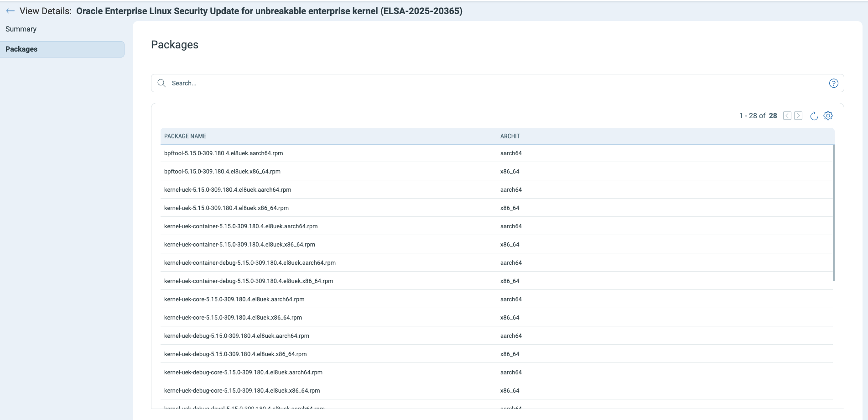Select the Packages tab
Viewport: 868px width, 420px height.
pyautogui.click(x=21, y=49)
